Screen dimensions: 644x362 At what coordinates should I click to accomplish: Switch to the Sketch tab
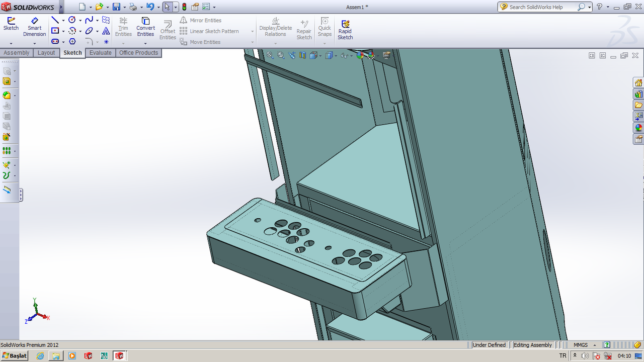coord(72,53)
